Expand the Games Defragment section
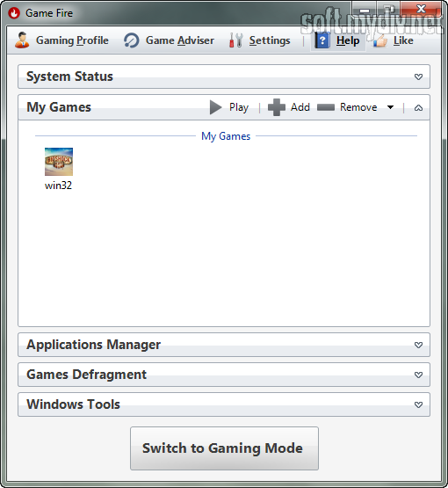Image resolution: width=448 pixels, height=488 pixels. coord(418,375)
